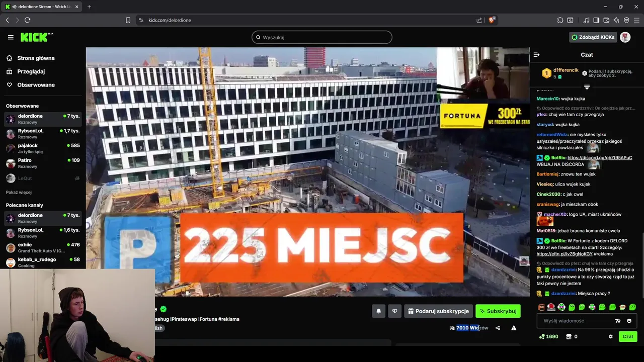Click the Subskrybuj button

(x=498, y=311)
